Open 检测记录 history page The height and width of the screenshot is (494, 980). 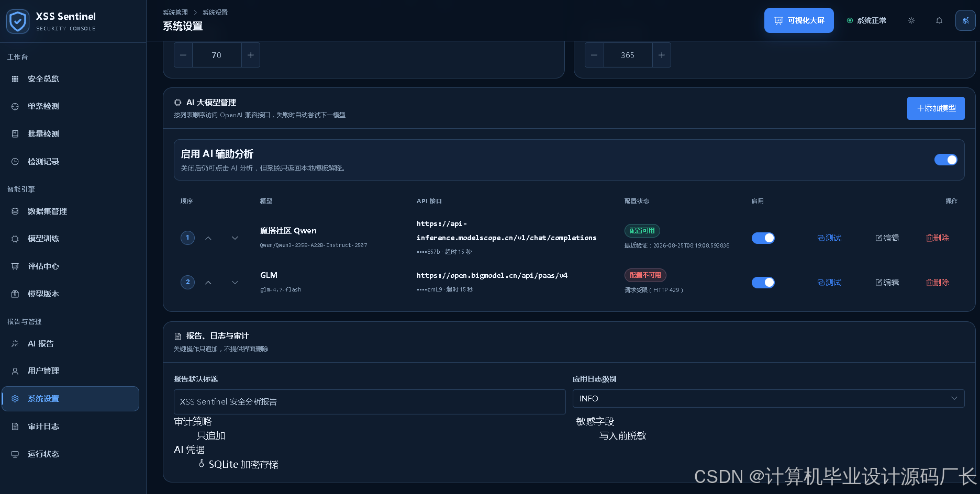pos(70,162)
